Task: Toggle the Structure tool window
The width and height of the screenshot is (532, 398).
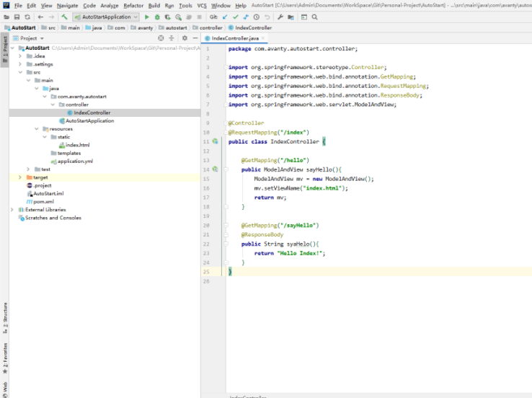Action: [x=5, y=318]
